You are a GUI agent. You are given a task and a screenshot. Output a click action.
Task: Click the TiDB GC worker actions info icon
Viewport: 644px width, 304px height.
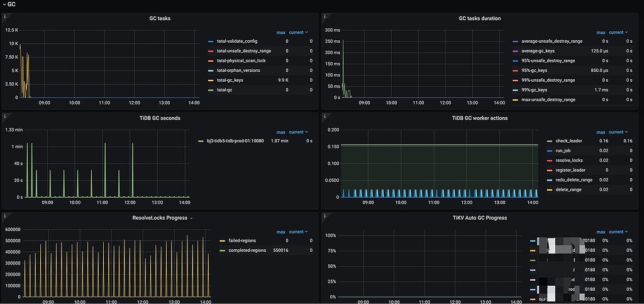tap(325, 116)
